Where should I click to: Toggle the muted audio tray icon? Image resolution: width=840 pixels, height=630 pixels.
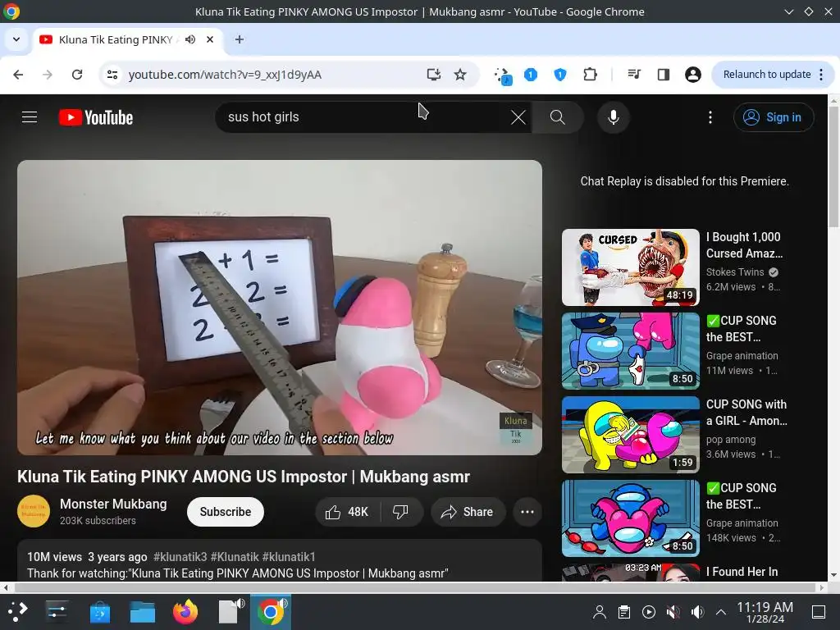(x=673, y=612)
